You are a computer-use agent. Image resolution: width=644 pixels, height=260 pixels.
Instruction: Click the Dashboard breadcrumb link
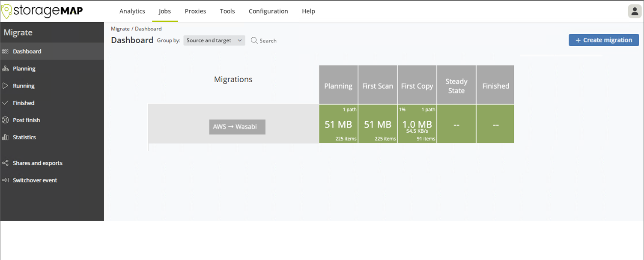coord(148,29)
